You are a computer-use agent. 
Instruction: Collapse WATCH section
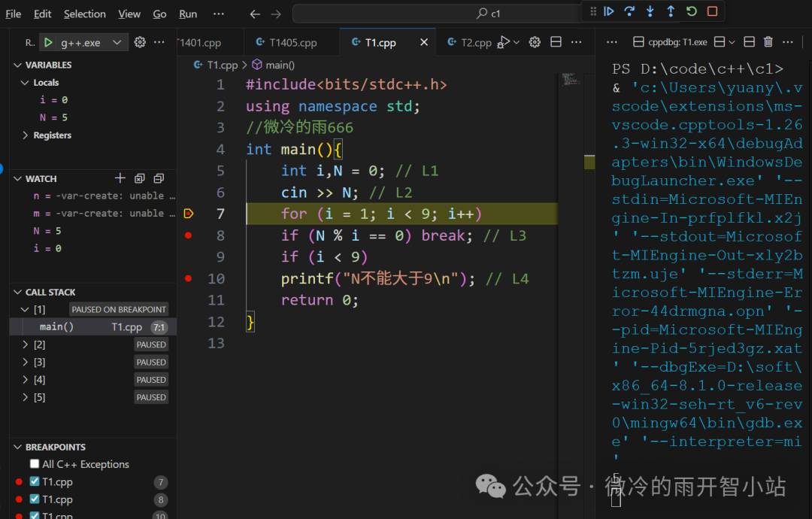click(x=17, y=179)
